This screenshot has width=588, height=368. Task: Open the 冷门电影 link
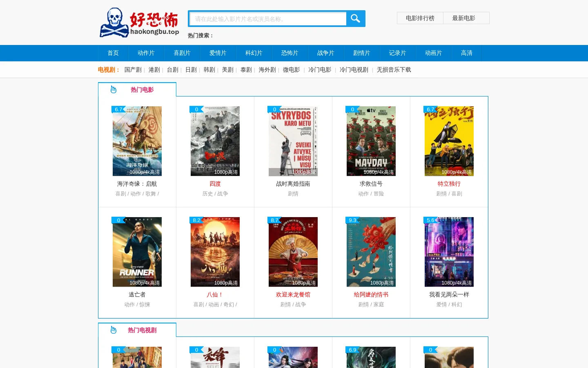coord(320,70)
